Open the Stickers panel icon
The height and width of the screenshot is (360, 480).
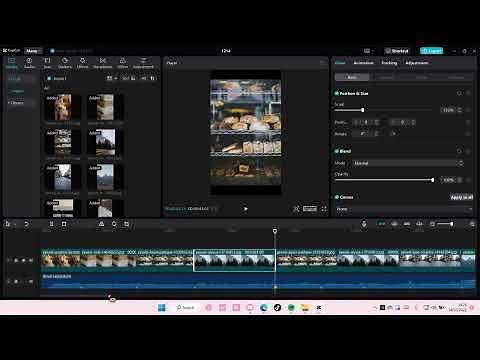[65, 62]
